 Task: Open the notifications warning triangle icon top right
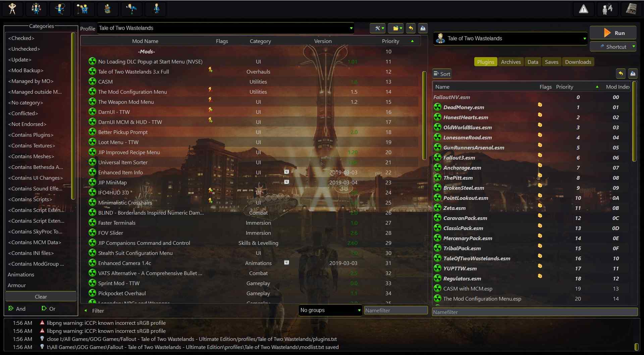tap(584, 9)
